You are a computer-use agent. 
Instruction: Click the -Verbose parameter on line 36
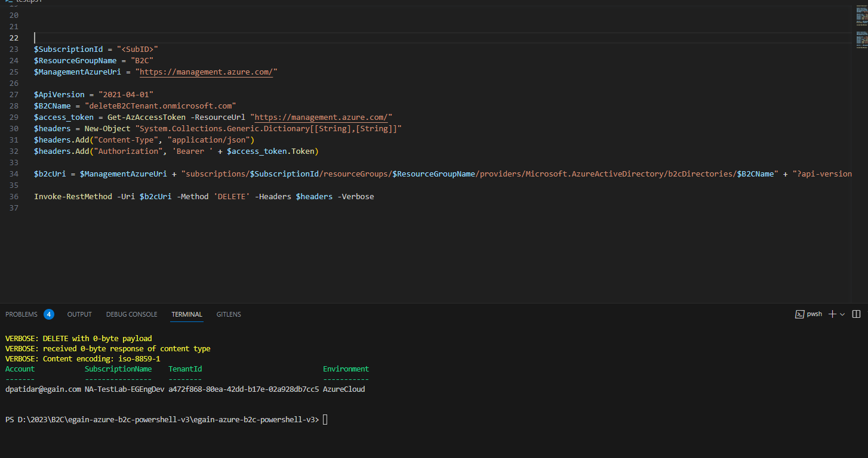tap(356, 196)
